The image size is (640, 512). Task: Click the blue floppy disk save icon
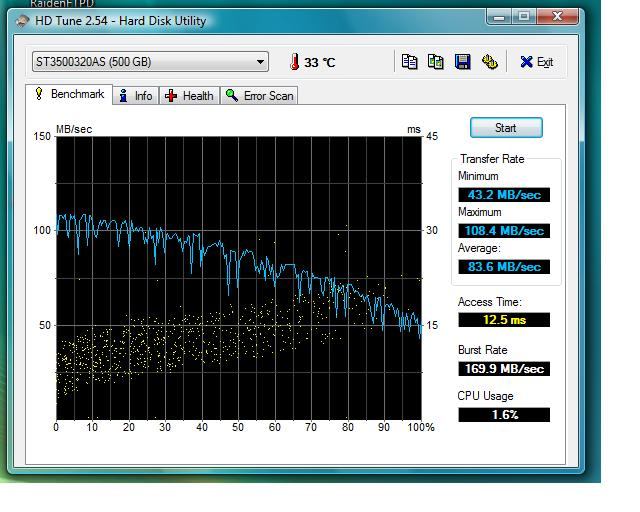pos(462,62)
